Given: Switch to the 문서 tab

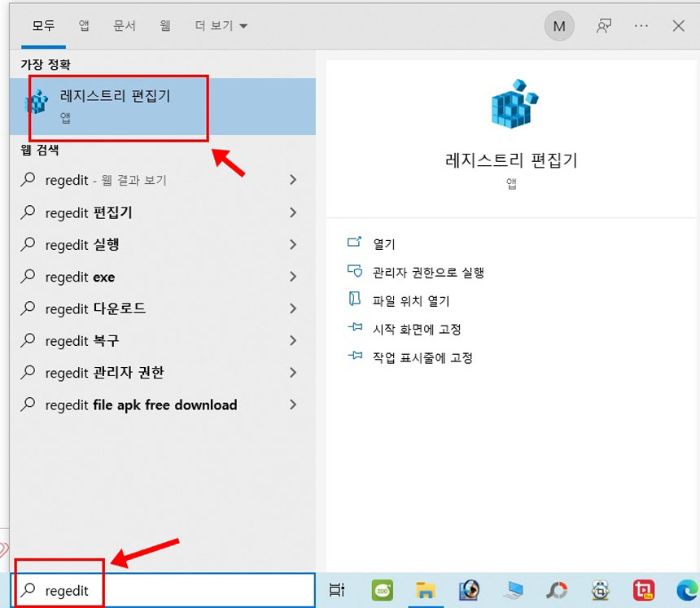Looking at the screenshot, I should (124, 25).
